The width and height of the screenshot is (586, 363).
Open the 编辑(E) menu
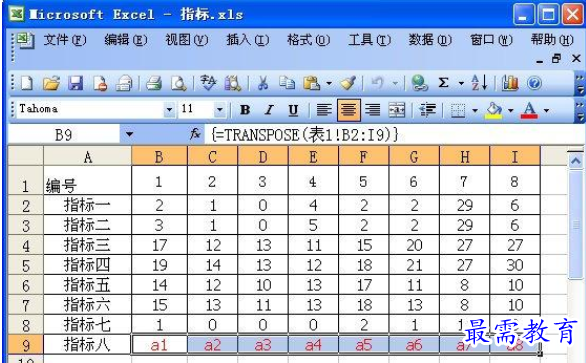[x=126, y=40]
